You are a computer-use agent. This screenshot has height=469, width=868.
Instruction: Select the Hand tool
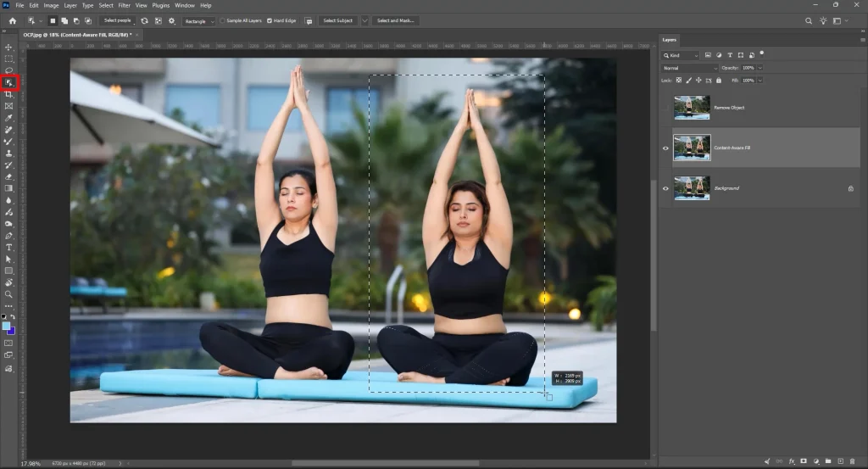pyautogui.click(x=8, y=283)
